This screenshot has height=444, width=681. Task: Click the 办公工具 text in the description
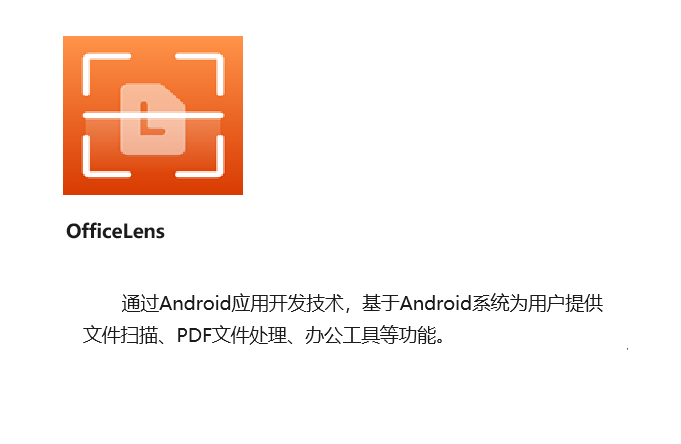[342, 335]
